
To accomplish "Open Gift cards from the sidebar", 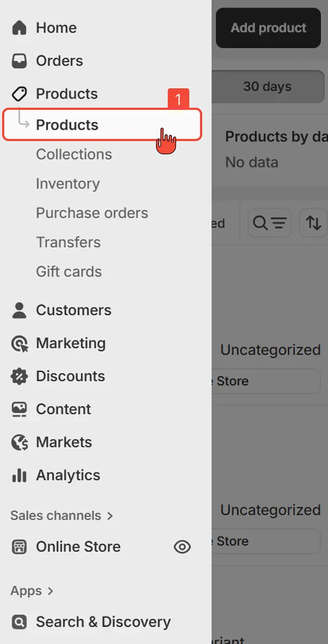I will (69, 271).
